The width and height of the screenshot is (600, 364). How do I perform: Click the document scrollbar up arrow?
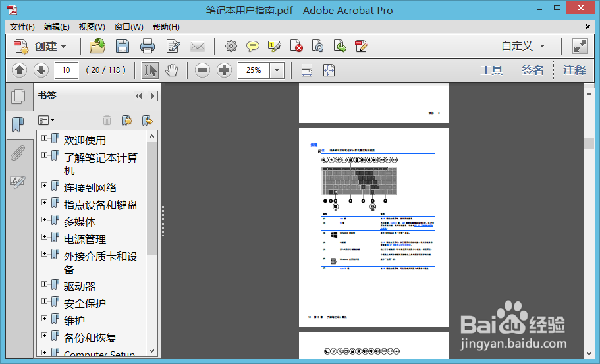(x=589, y=94)
